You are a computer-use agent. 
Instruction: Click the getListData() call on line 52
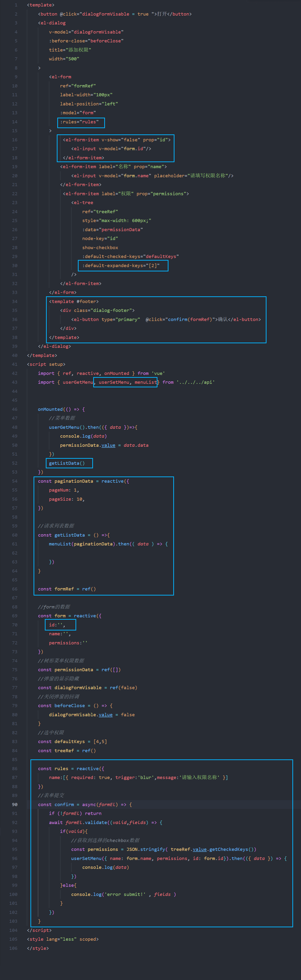pos(67,463)
